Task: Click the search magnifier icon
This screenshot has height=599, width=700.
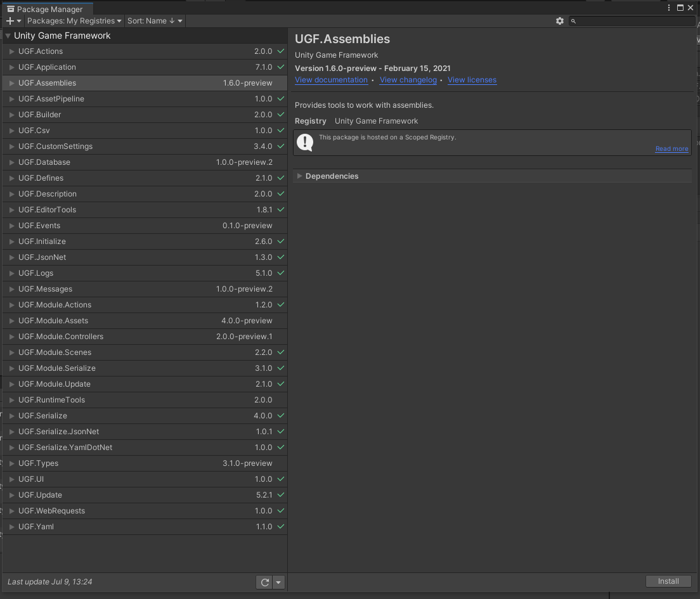Action: [573, 21]
